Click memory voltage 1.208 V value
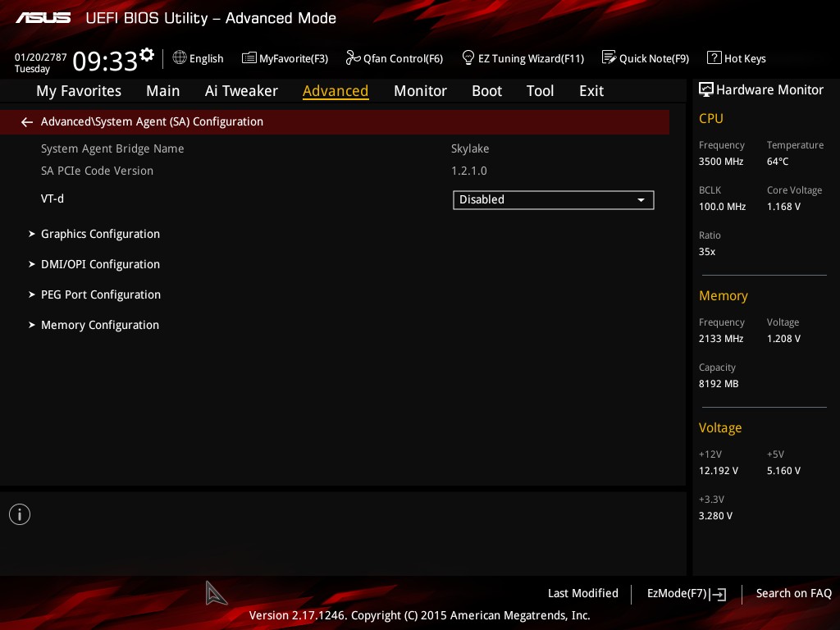 783,339
